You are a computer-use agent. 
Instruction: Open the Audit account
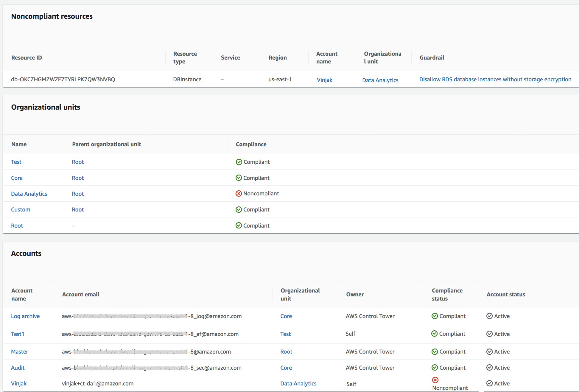click(18, 368)
